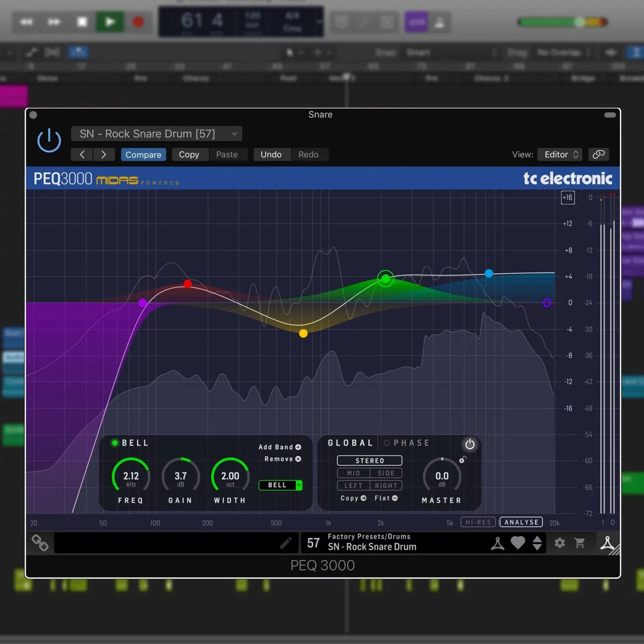This screenshot has width=644, height=644.
Task: Toggle the plugin power button top left
Action: 49,140
